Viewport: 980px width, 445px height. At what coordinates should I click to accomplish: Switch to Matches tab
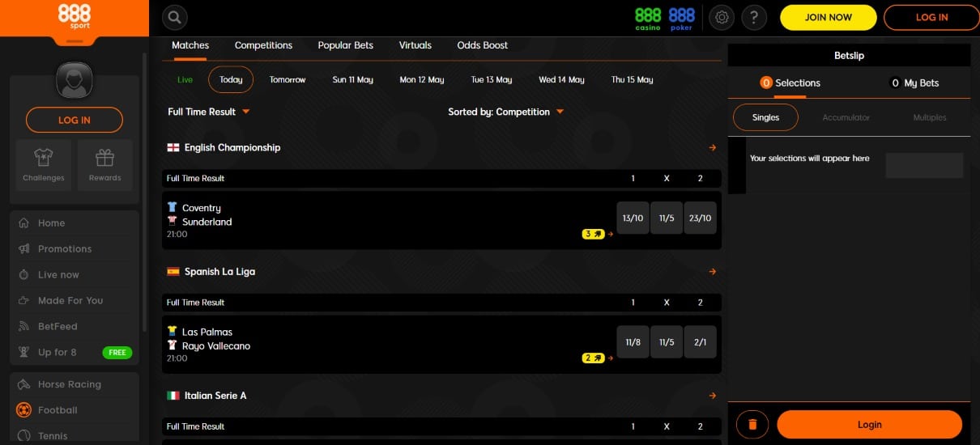coord(190,45)
